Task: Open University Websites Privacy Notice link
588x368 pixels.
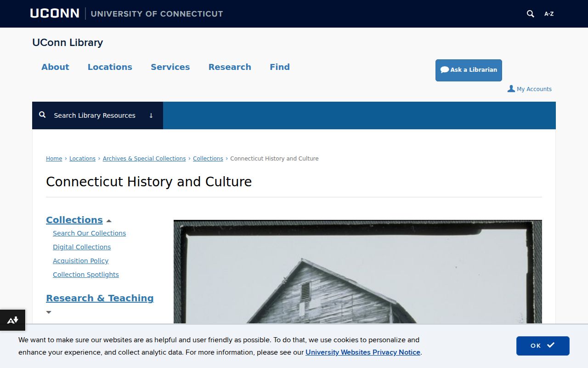Action: click(x=363, y=352)
